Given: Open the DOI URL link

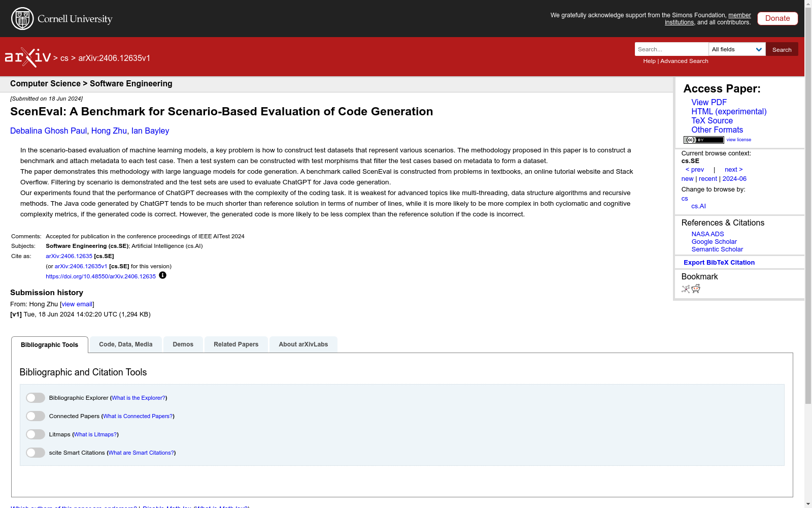Looking at the screenshot, I should click(x=100, y=276).
